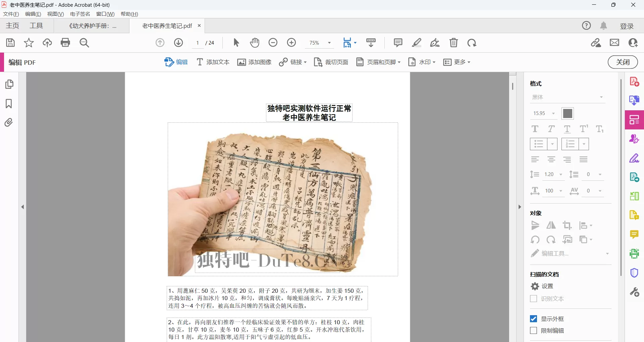Open the 文件 menu
Image resolution: width=644 pixels, height=342 pixels.
click(10, 14)
